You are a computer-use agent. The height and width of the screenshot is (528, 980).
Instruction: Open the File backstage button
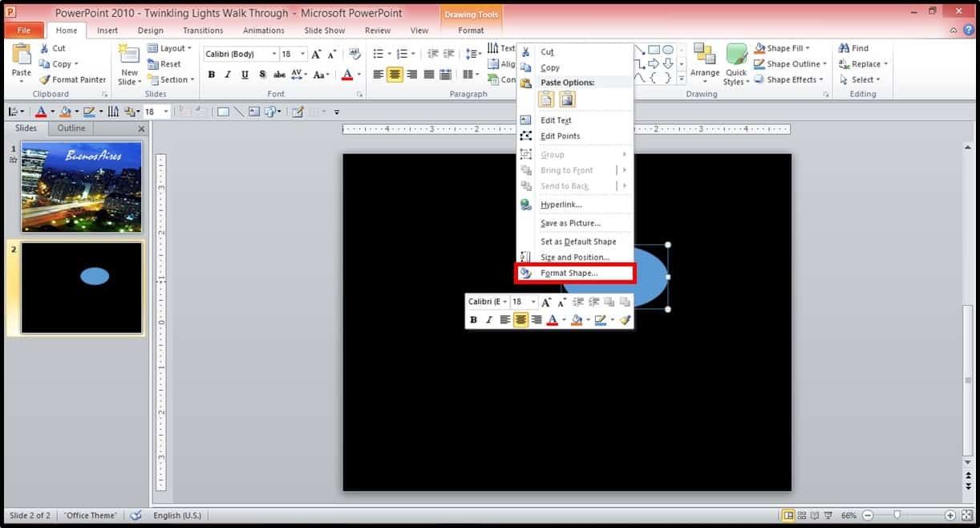24,30
